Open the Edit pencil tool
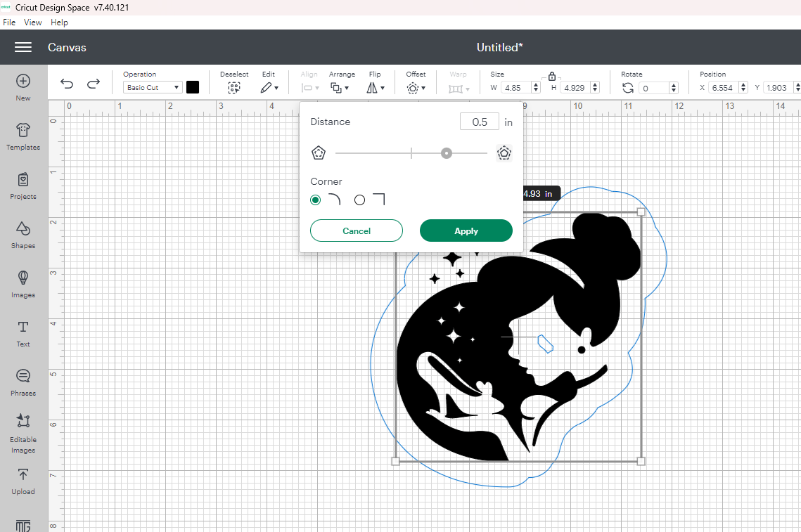 266,88
